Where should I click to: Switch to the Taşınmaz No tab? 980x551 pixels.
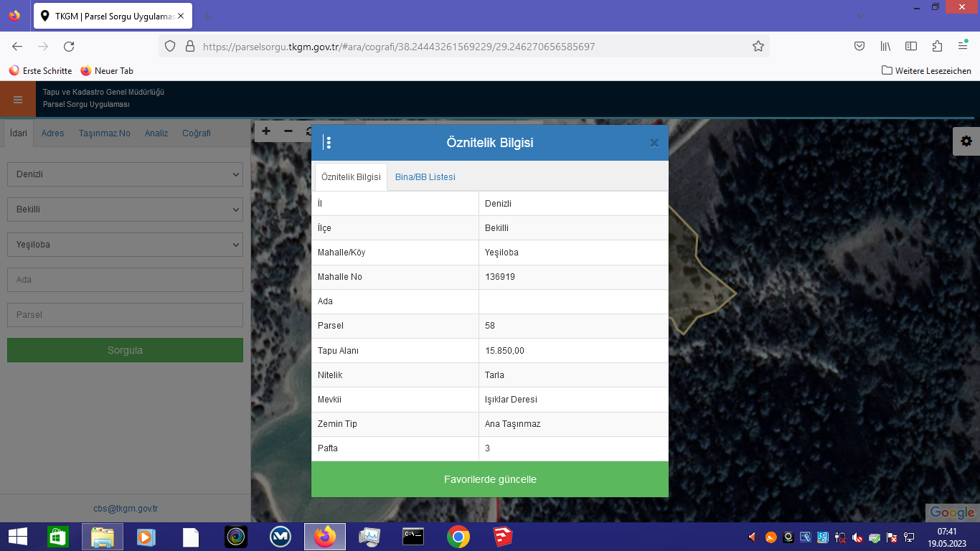(x=105, y=133)
